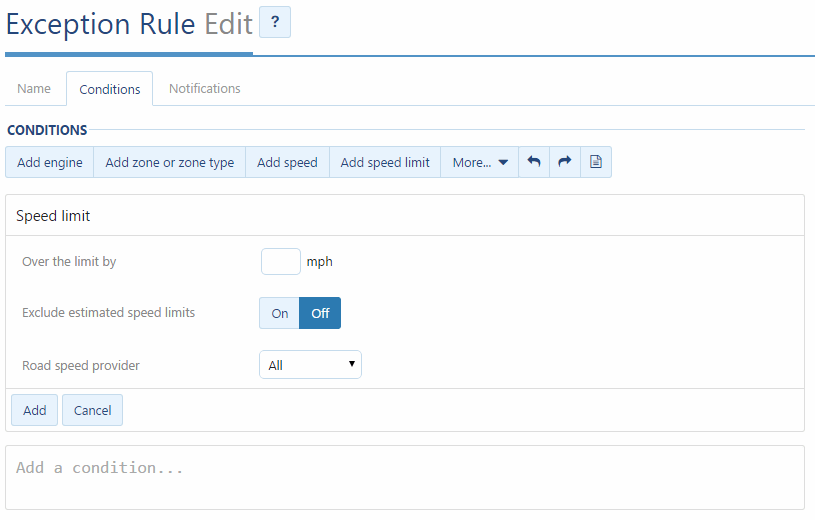The width and height of the screenshot is (815, 520).
Task: Click the arrow on the All combo box
Action: [x=352, y=364]
